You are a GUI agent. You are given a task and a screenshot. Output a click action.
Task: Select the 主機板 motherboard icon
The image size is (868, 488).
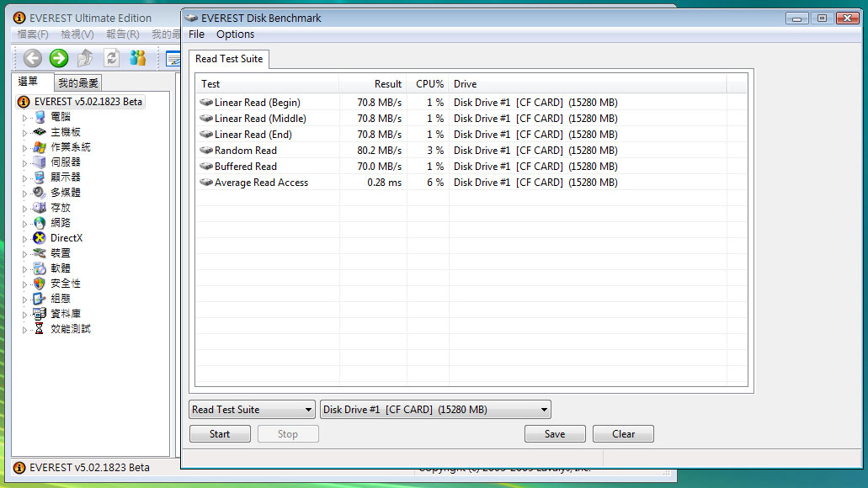[x=40, y=132]
